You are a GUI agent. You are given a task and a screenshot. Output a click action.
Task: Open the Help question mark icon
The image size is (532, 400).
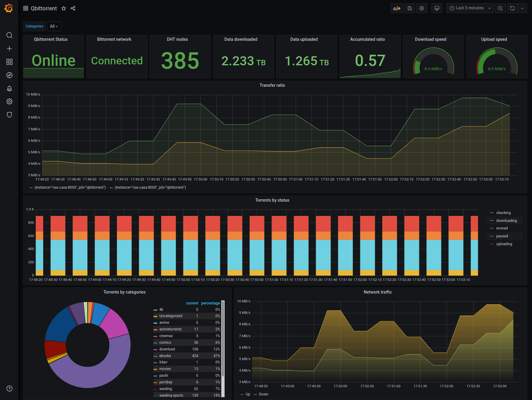9,389
